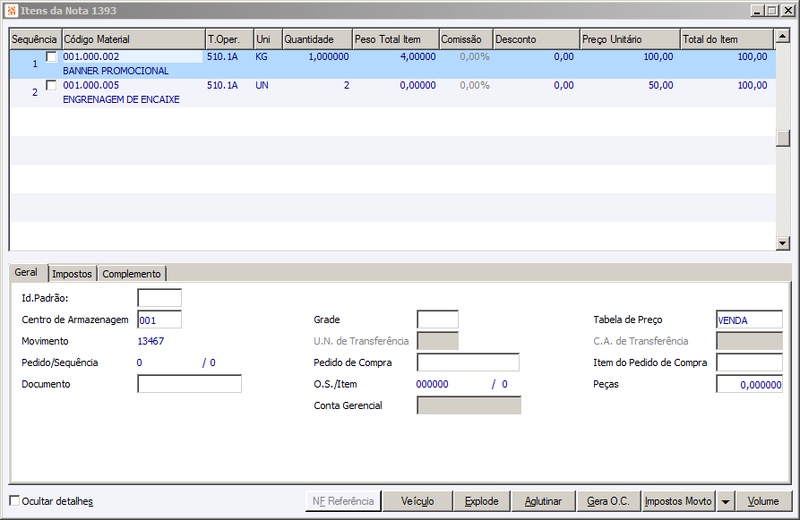Click the Gera O.C. button

coord(608,501)
